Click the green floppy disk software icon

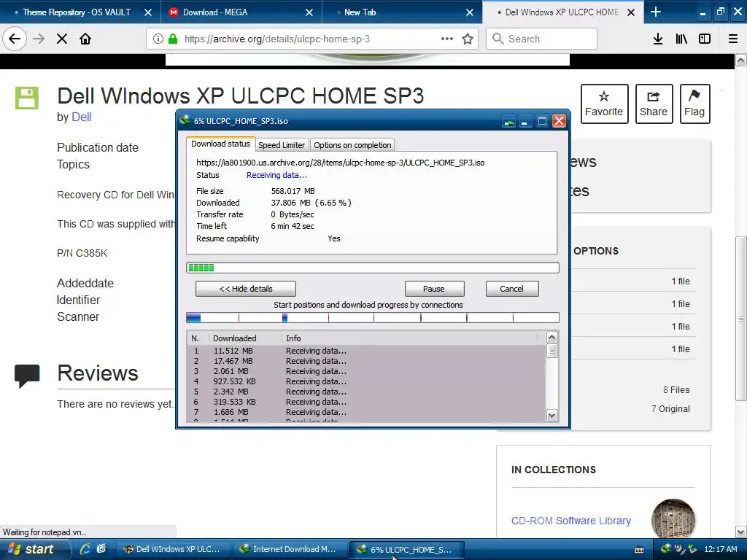coord(27,98)
